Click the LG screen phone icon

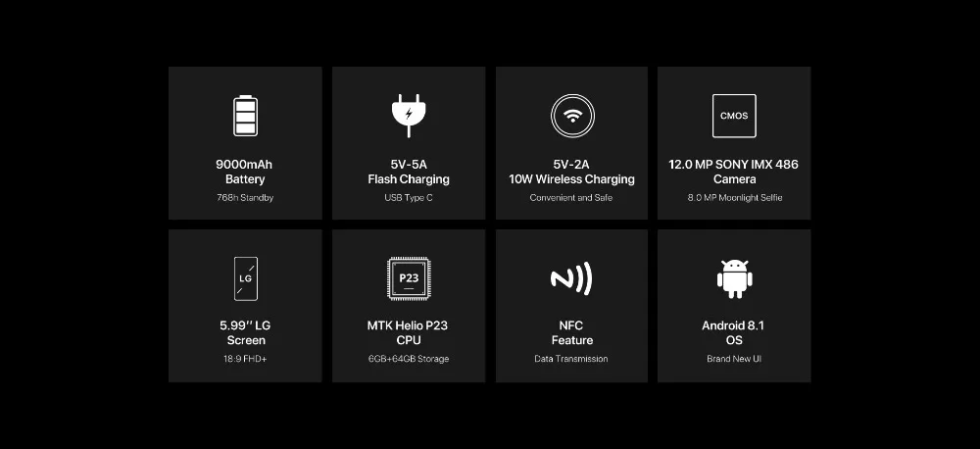click(245, 278)
